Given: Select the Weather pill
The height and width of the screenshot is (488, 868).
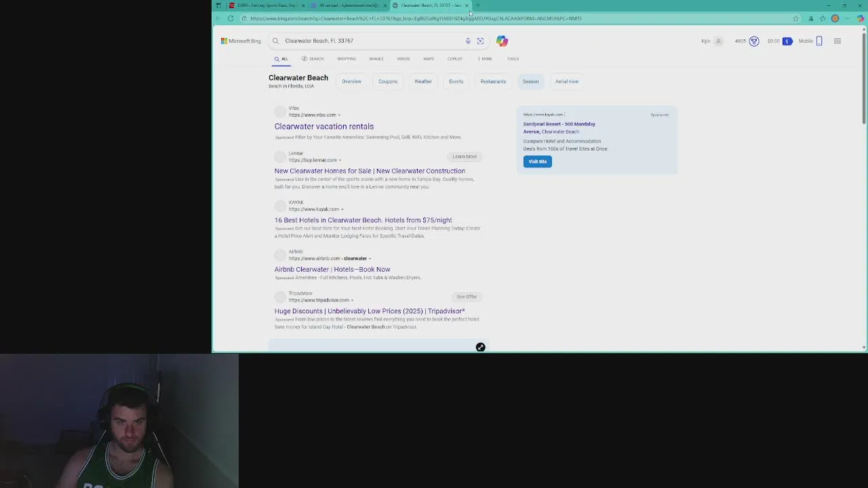Looking at the screenshot, I should [423, 81].
